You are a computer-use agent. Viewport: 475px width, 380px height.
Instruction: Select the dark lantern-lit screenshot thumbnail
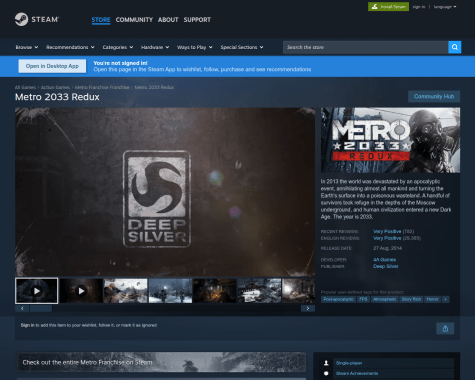click(215, 291)
